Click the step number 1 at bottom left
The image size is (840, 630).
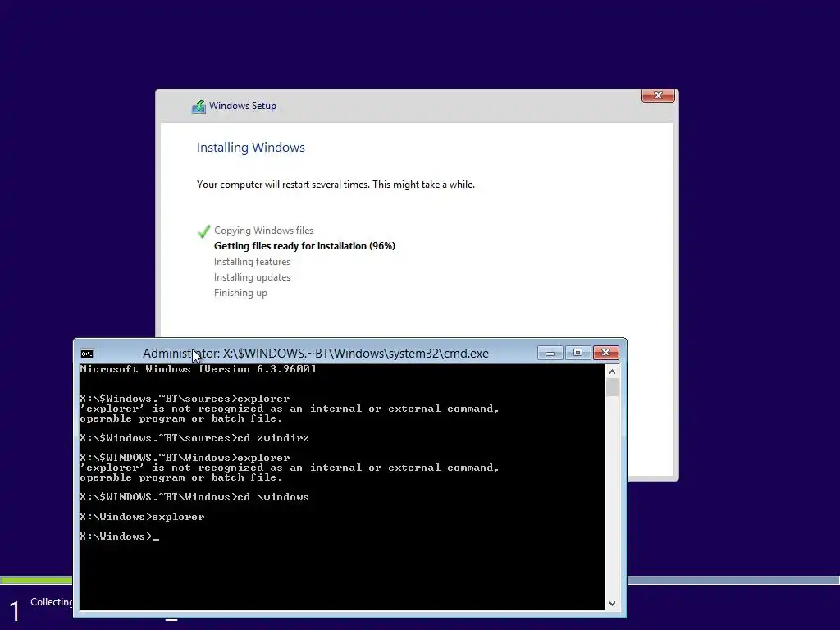pyautogui.click(x=15, y=611)
